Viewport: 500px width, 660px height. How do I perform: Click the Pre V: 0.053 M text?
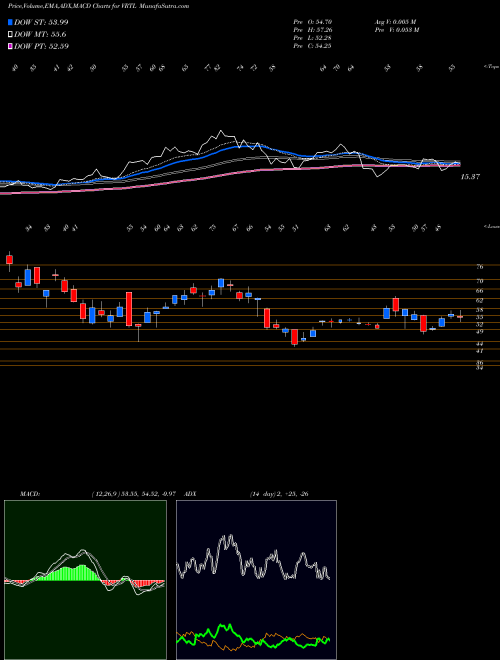(398, 30)
